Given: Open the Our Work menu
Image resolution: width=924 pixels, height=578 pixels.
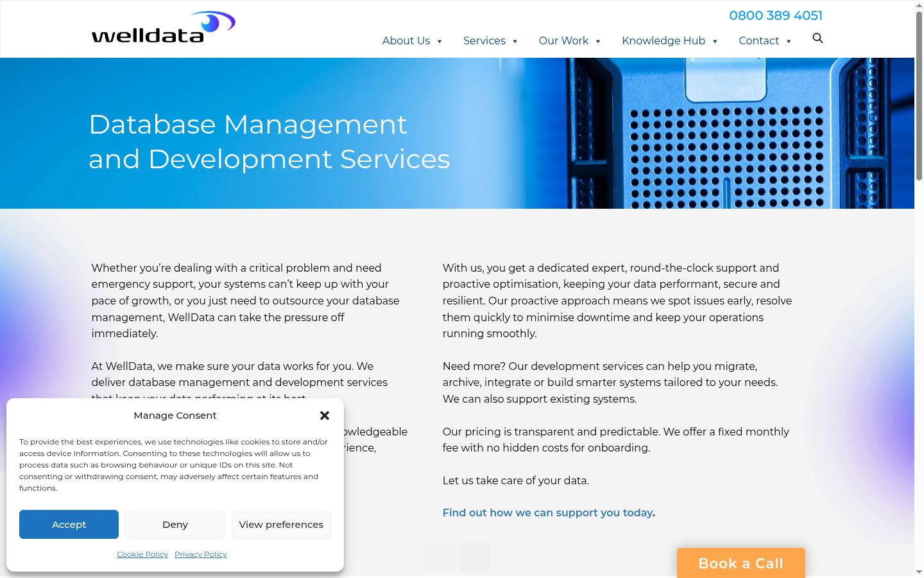Looking at the screenshot, I should pyautogui.click(x=563, y=40).
